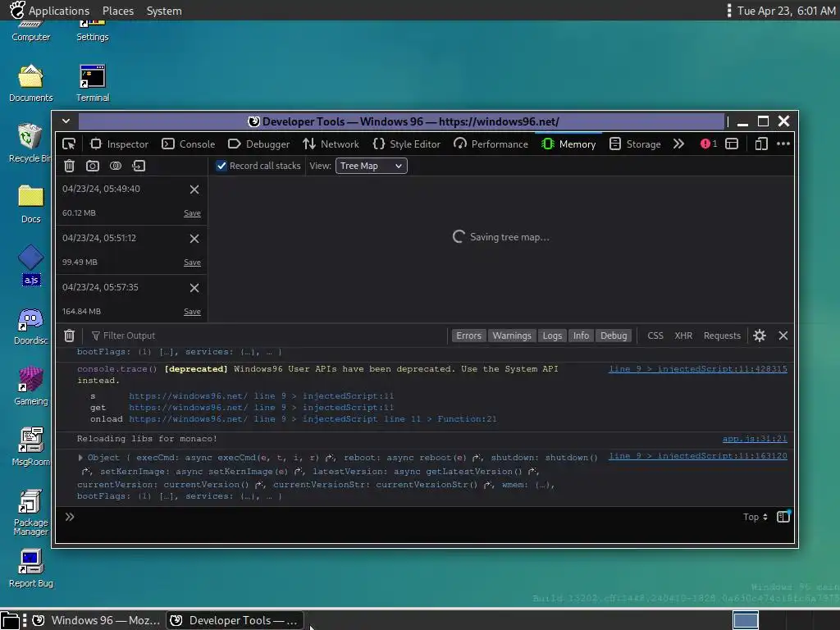Click the Documents desktop icon

(30, 84)
